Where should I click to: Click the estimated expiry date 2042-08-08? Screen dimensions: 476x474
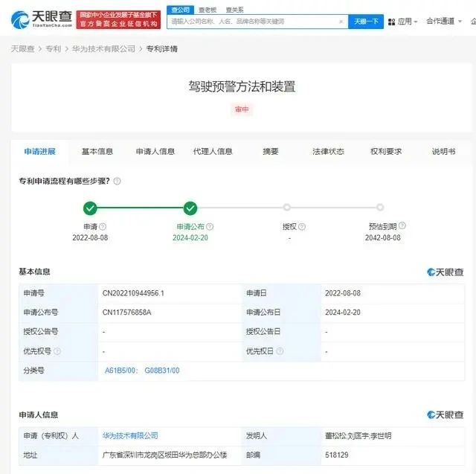coord(383,238)
